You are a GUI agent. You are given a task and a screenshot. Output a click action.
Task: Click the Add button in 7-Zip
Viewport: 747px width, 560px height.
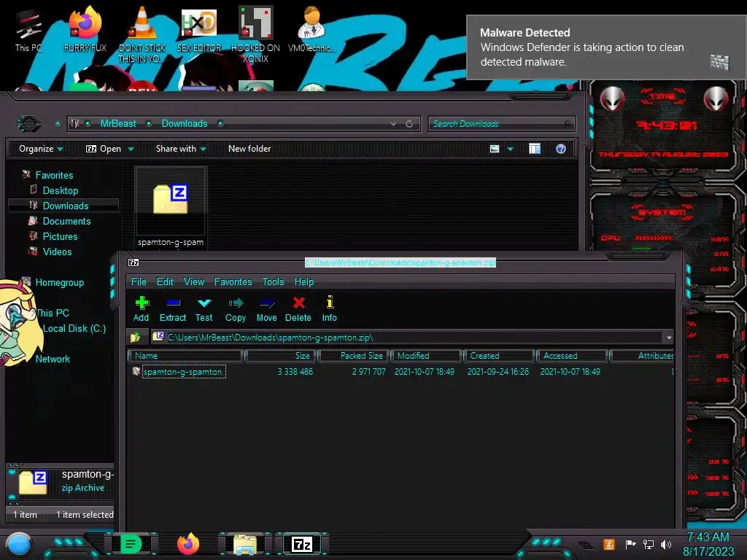tap(142, 309)
